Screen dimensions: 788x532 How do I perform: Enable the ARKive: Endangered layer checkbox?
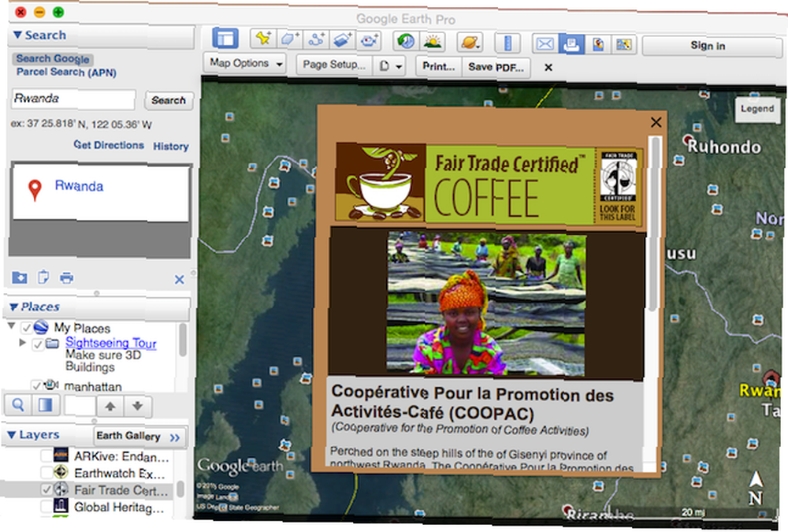pyautogui.click(x=46, y=456)
